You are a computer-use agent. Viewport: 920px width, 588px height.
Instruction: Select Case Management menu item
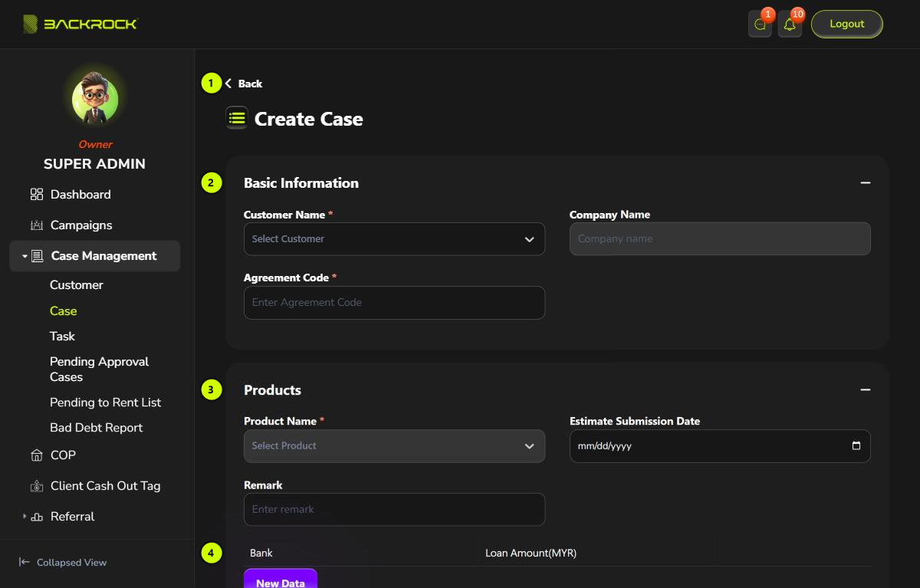(x=95, y=256)
